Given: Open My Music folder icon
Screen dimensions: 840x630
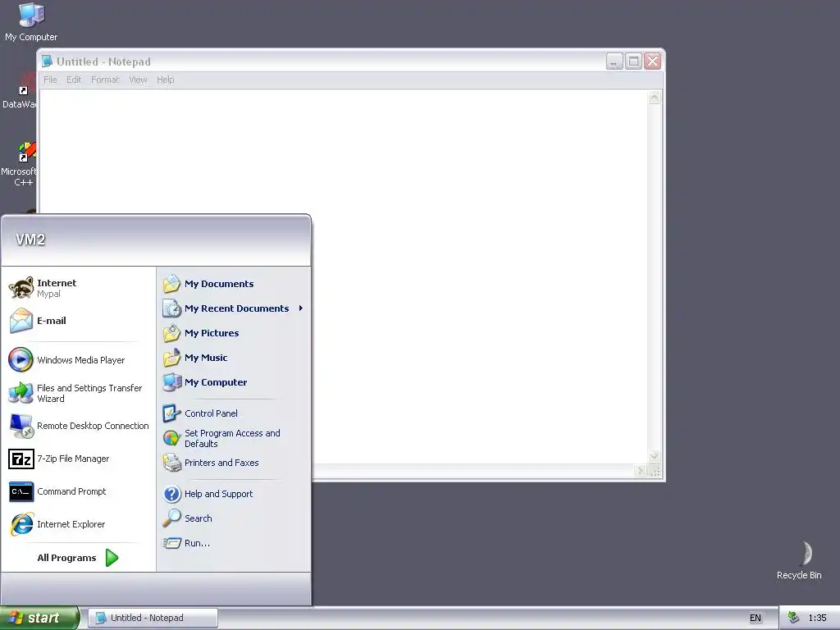Looking at the screenshot, I should (x=172, y=358).
